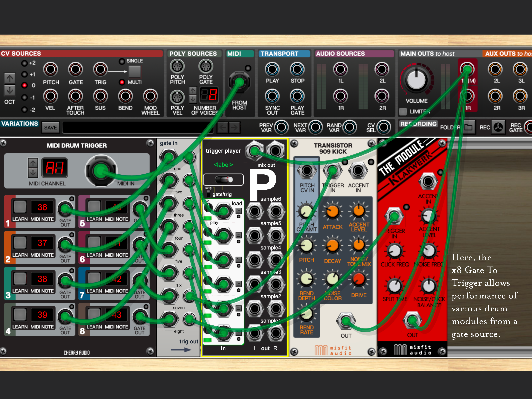
Task: Click next variation right arrow
Action: [234, 128]
